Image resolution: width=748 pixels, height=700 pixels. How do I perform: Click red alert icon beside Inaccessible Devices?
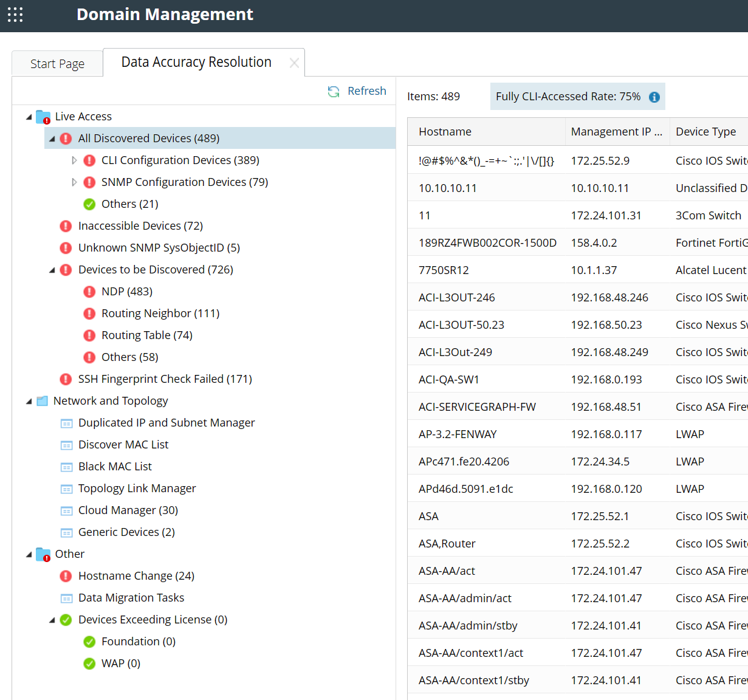[66, 226]
